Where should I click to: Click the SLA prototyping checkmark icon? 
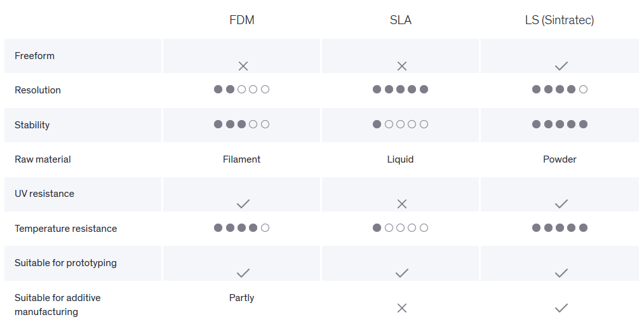(402, 273)
